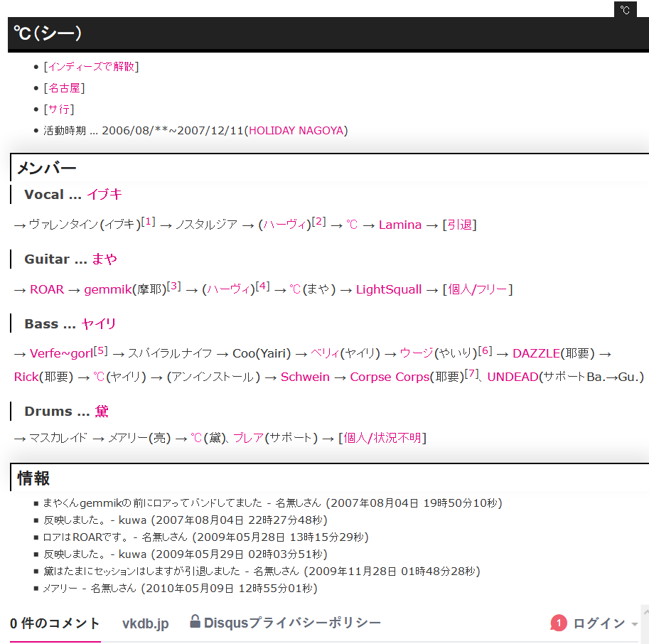
Task: Follow footnote [3] after gemmik(摩耶)
Action: point(174,286)
